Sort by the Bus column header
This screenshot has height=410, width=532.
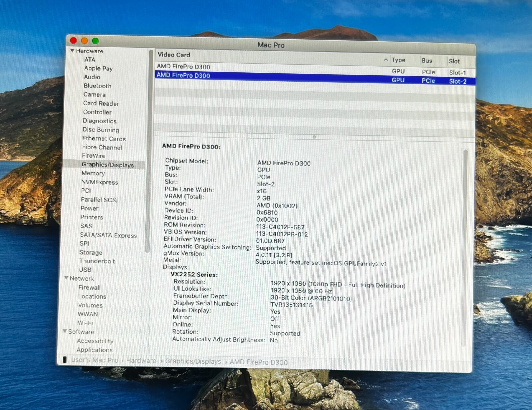(x=427, y=61)
